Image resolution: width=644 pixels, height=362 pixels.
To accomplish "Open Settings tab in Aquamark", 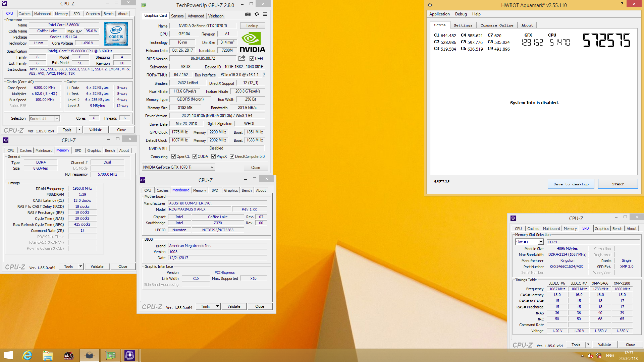I will point(463,25).
